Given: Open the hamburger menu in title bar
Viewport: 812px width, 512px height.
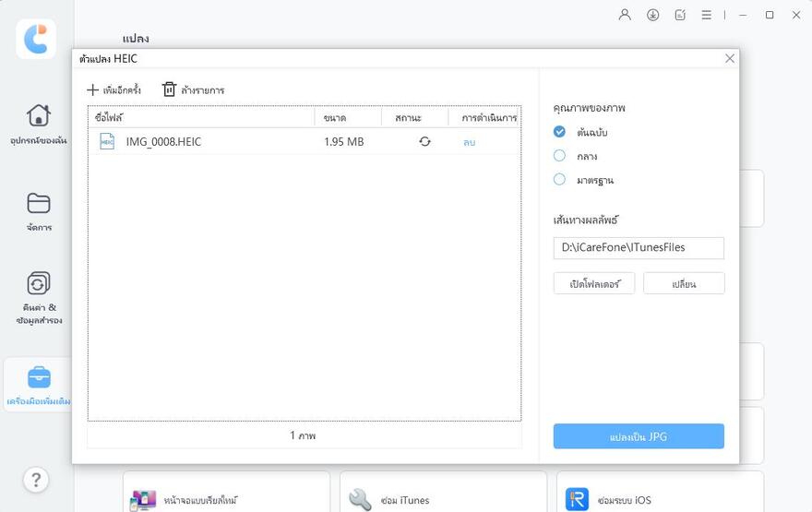Looking at the screenshot, I should (x=706, y=15).
